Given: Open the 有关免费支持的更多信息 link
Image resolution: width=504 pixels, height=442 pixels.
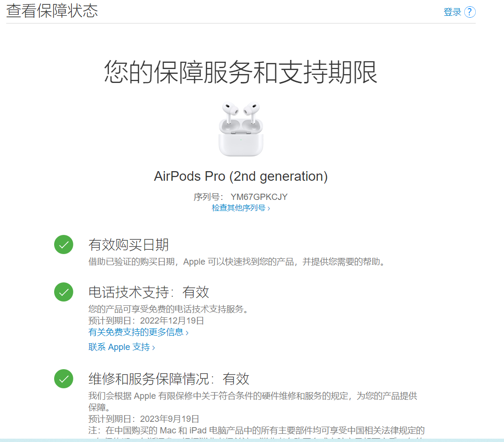Looking at the screenshot, I should click(138, 332).
